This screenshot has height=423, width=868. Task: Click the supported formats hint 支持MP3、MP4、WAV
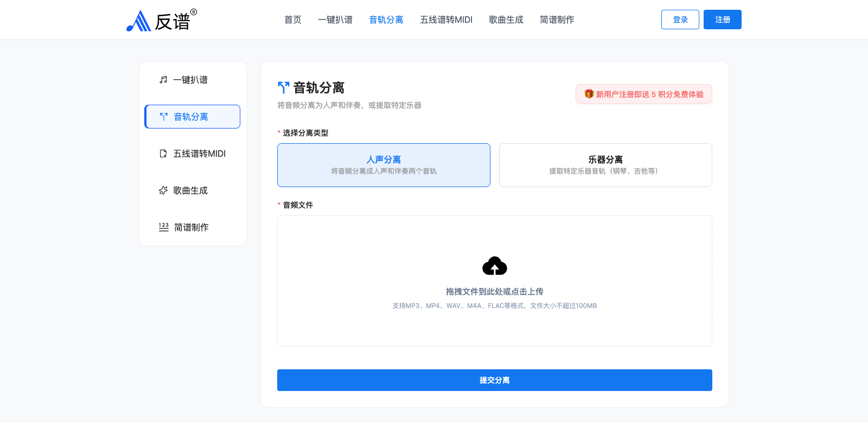(495, 306)
